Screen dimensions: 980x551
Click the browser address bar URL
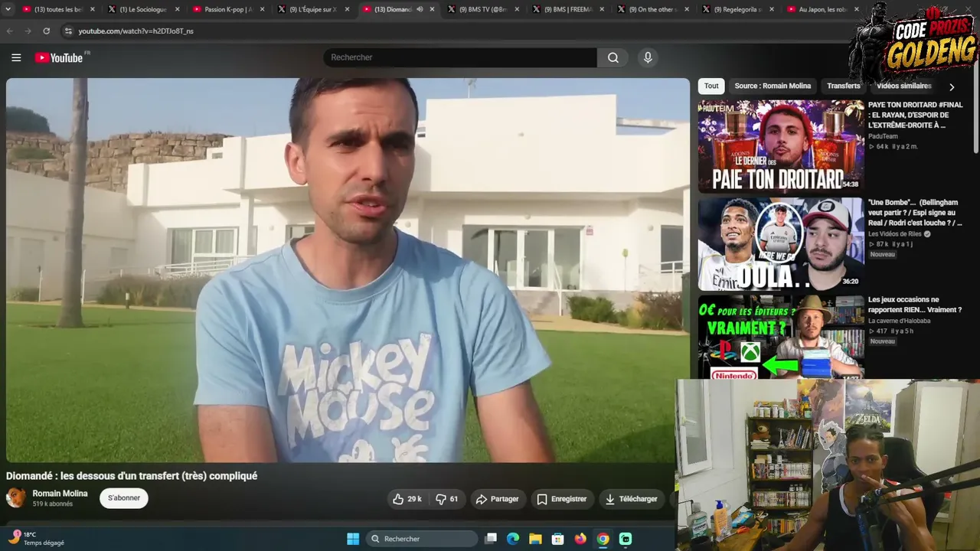pyautogui.click(x=136, y=31)
